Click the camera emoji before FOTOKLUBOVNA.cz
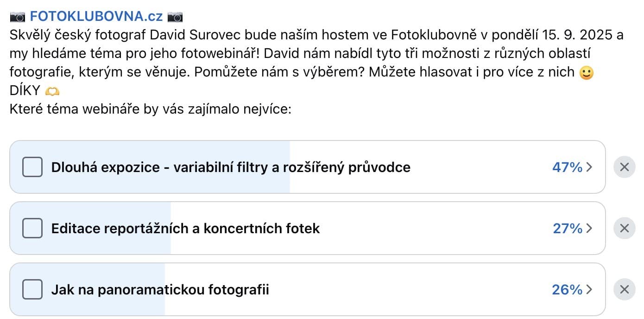This screenshot has width=644, height=319. pyautogui.click(x=18, y=17)
